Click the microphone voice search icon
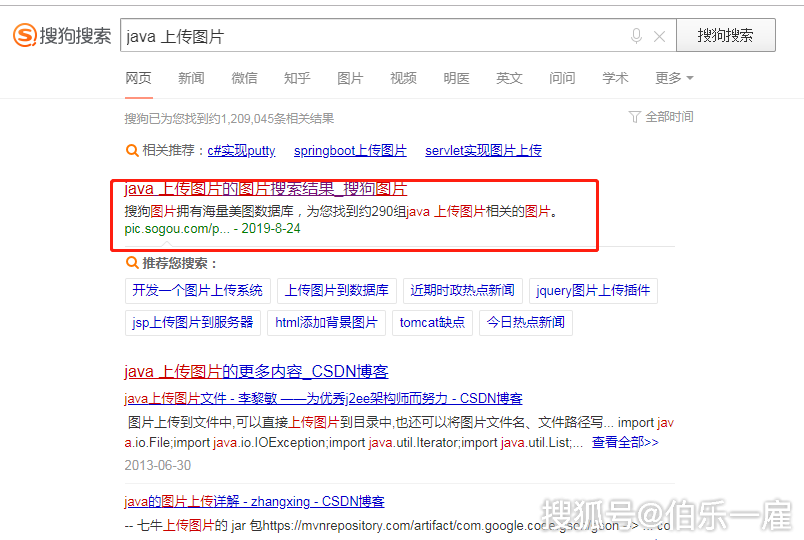804x540 pixels. point(636,36)
